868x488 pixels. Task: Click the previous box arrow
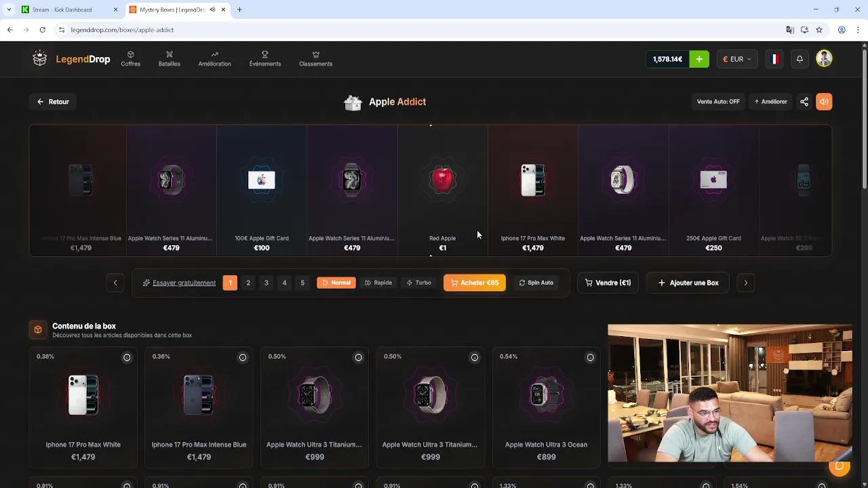click(x=115, y=283)
